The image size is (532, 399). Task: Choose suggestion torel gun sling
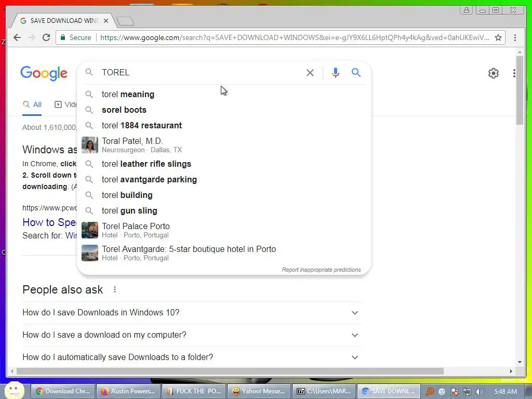[224, 211]
